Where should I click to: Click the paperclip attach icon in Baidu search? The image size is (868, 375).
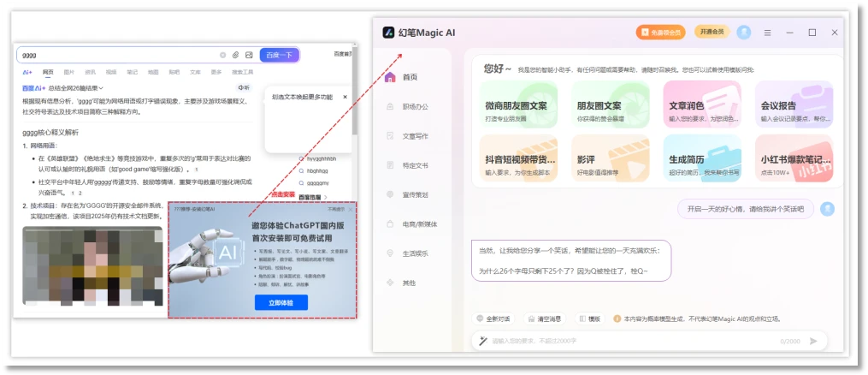[236, 55]
